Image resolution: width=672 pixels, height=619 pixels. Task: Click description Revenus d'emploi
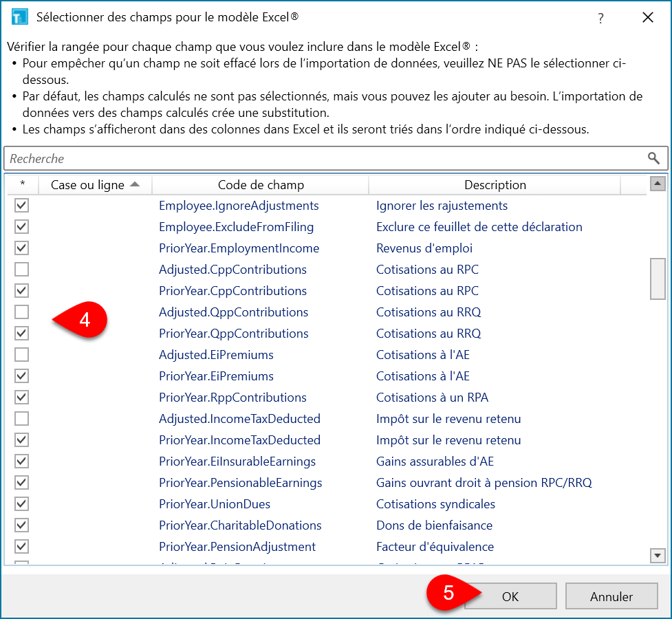click(x=424, y=248)
